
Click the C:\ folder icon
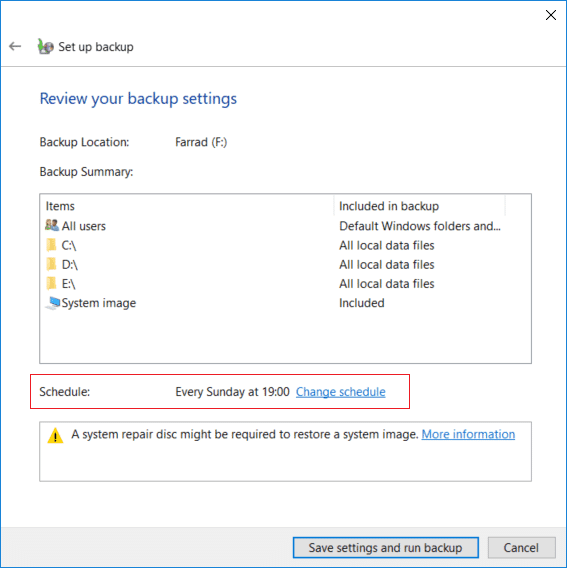pyautogui.click(x=51, y=245)
